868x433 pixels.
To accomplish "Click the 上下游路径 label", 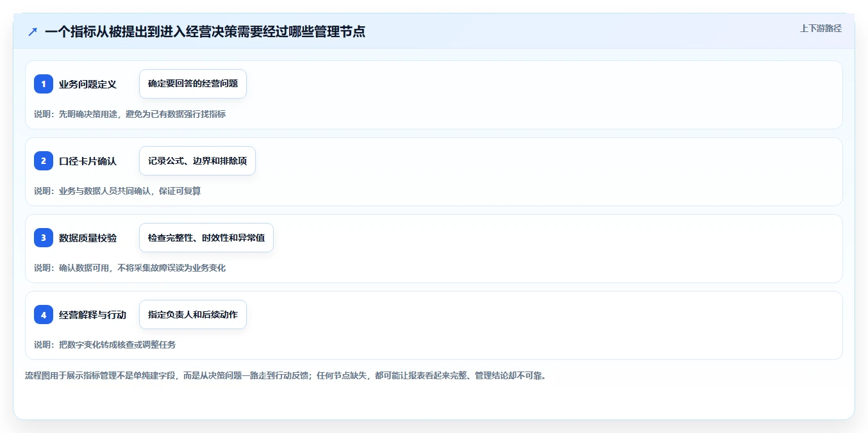I will [821, 28].
